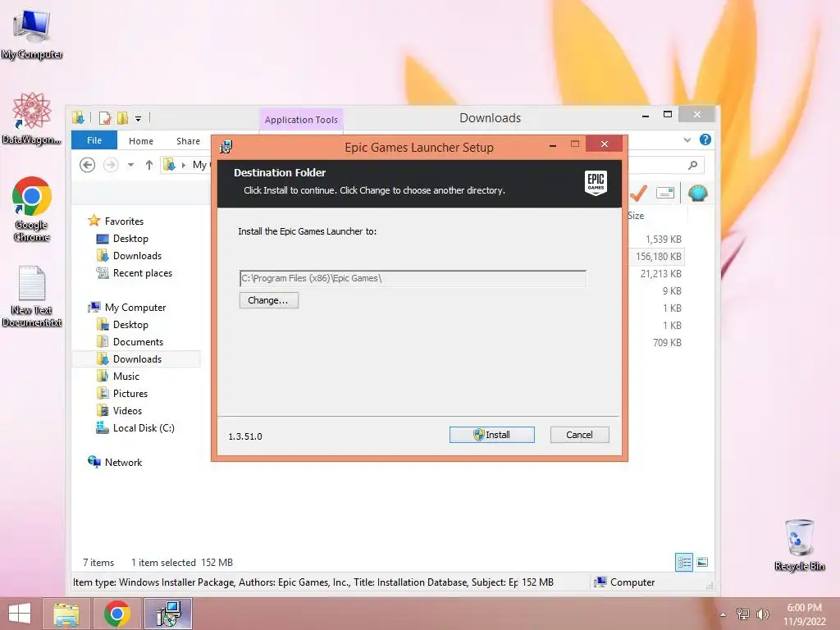
Task: Open recent locations dropdown arrow
Action: tap(130, 165)
